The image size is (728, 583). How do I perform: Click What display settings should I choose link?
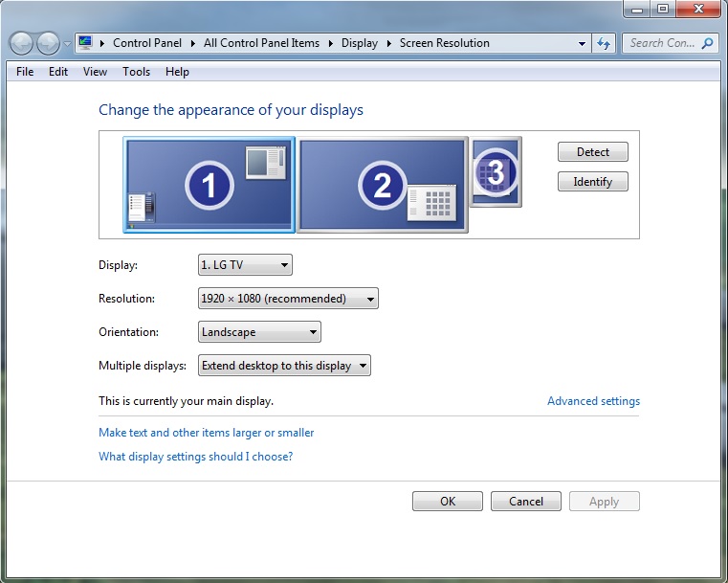tap(196, 457)
